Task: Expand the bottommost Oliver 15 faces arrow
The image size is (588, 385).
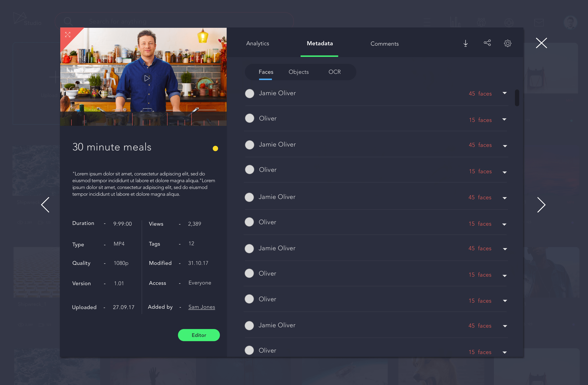Action: [x=504, y=353]
